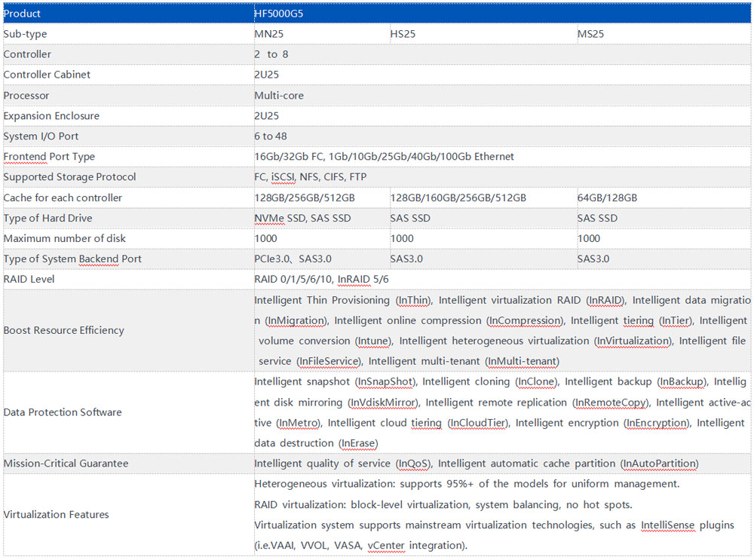The width and height of the screenshot is (754, 560).
Task: Click the '(InBackup)' term in Data Protection
Action: tap(682, 381)
